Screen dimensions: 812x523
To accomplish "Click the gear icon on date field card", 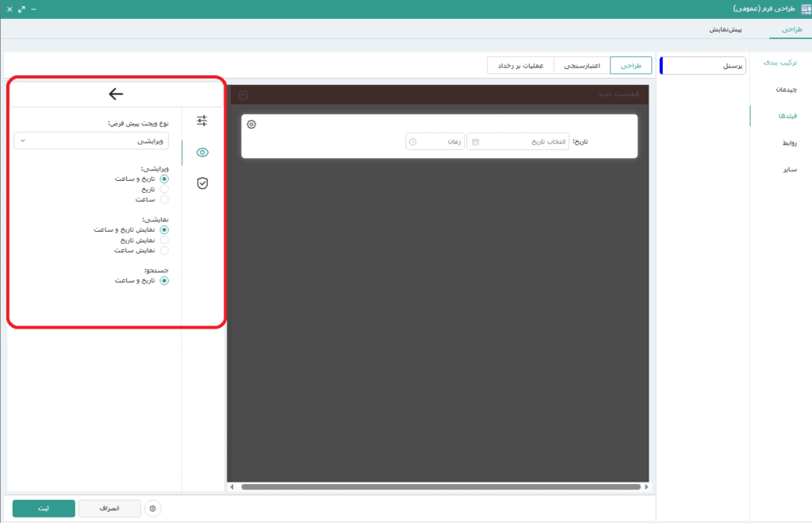I will pyautogui.click(x=251, y=125).
